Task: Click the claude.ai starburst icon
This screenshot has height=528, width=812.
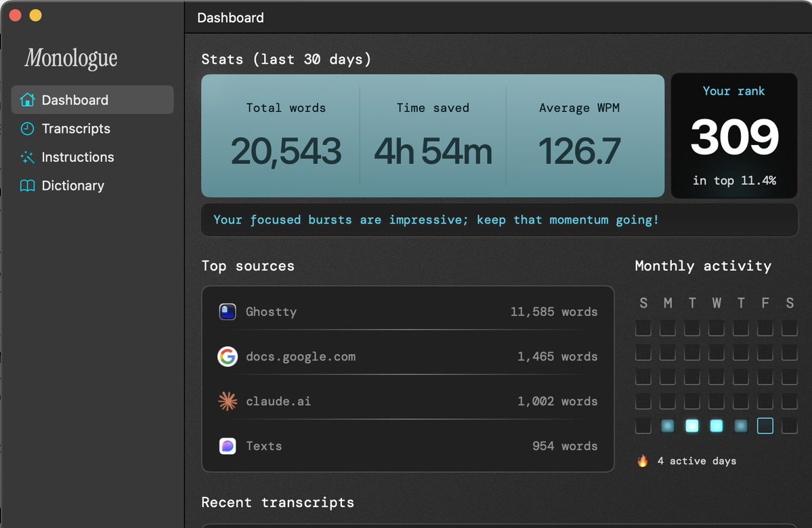Action: click(x=228, y=401)
